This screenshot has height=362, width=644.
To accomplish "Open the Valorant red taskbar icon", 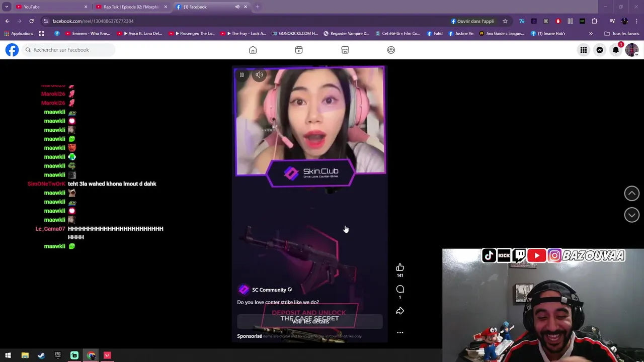I will click(107, 355).
